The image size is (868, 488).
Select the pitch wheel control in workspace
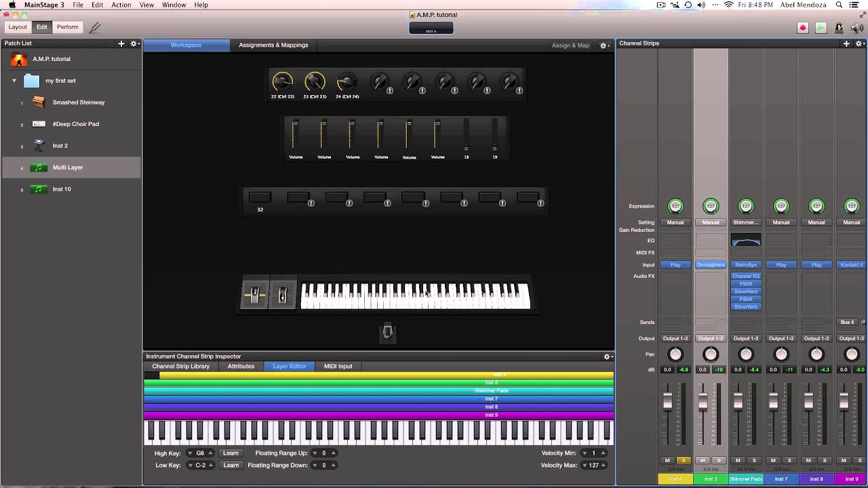(255, 296)
